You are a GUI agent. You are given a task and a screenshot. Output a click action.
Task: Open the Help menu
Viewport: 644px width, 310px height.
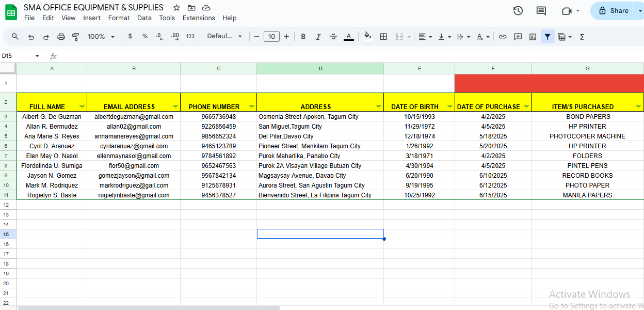230,18
